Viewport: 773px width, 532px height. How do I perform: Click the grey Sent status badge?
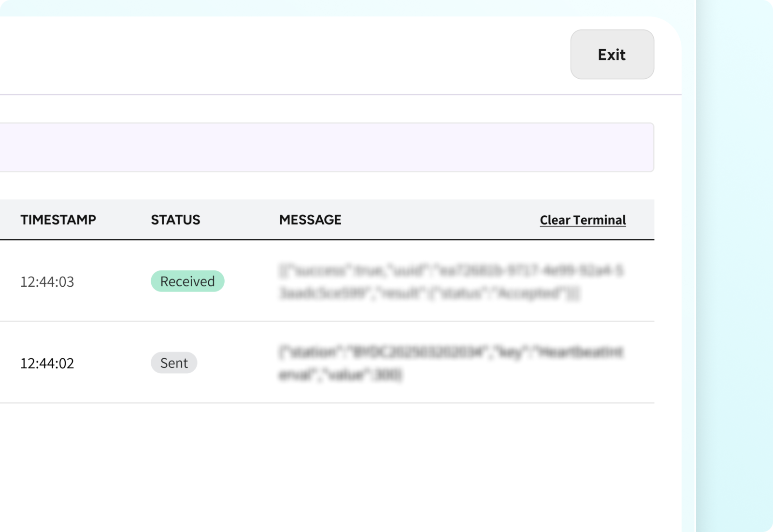174,363
